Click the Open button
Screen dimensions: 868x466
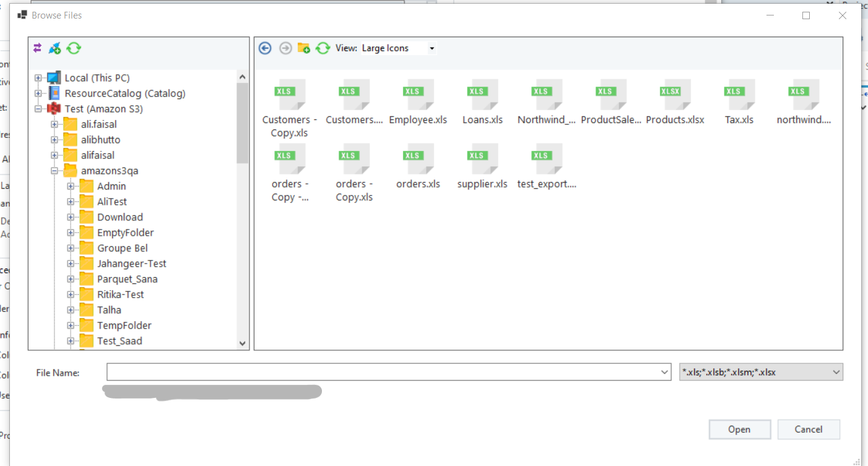pos(739,429)
